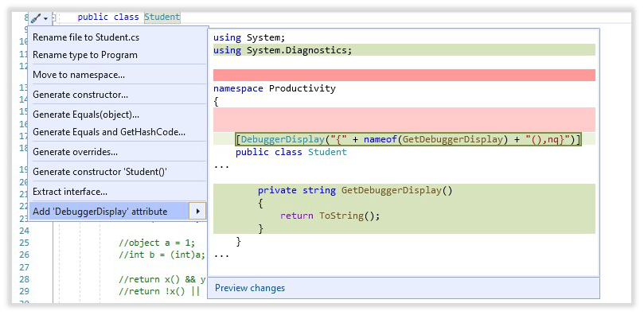Click 'namespace Productivity' in the preview
Screen dimensions: 644x315
[275, 88]
